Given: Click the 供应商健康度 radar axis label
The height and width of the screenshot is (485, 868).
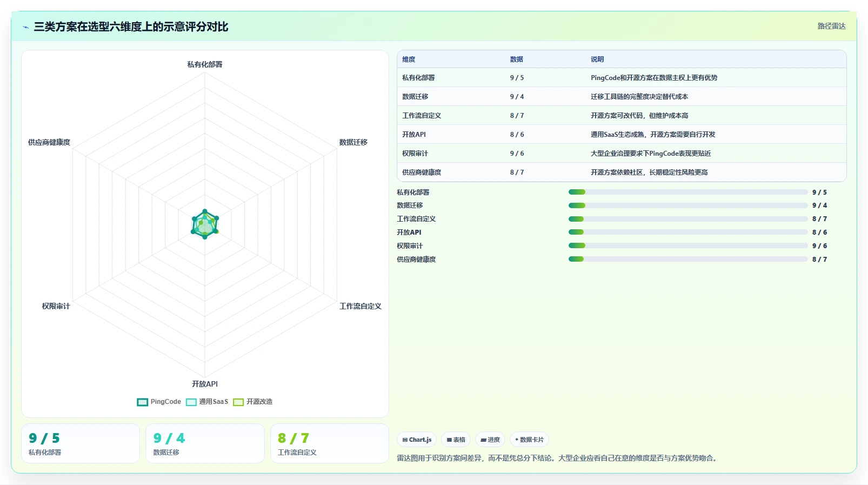Looking at the screenshot, I should pyautogui.click(x=49, y=142).
